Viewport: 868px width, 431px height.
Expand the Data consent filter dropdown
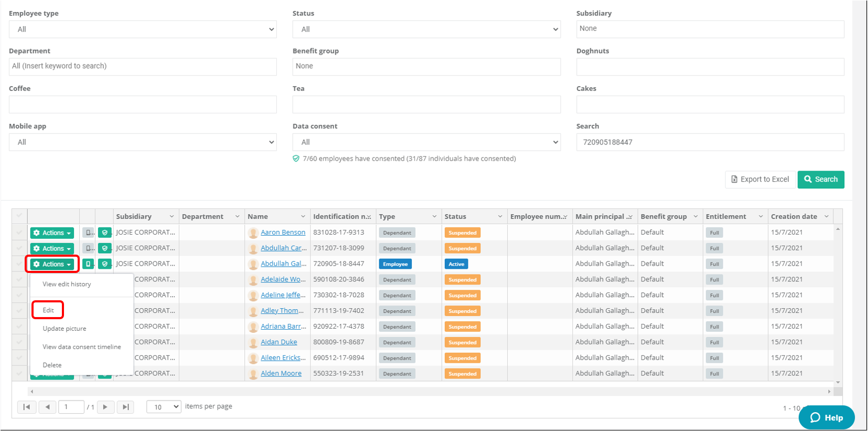tap(426, 142)
